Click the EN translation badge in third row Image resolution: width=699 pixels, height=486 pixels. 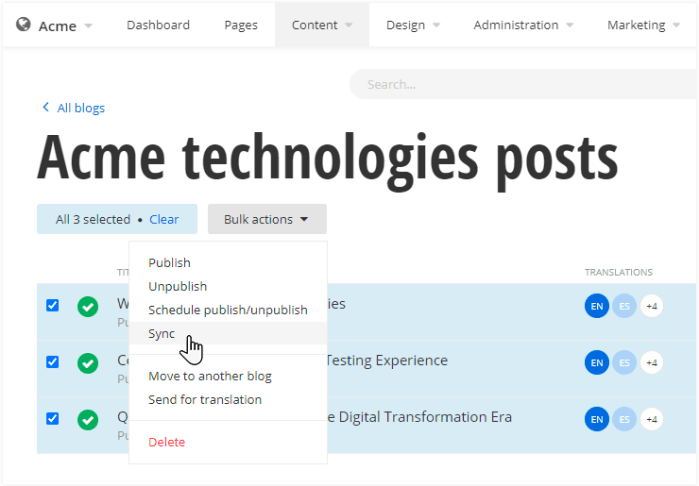coord(596,420)
